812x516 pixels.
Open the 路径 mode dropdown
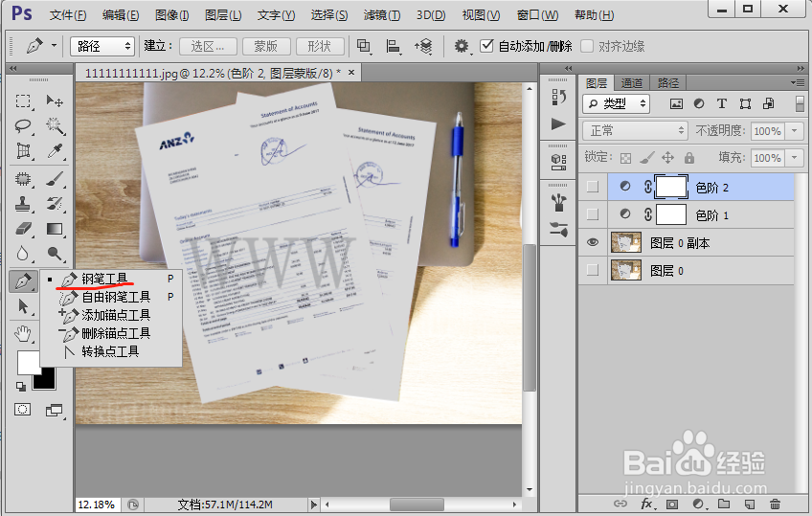[x=102, y=46]
